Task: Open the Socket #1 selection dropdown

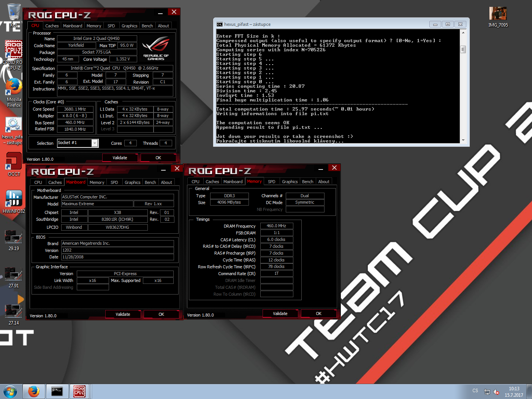Action: pos(95,143)
